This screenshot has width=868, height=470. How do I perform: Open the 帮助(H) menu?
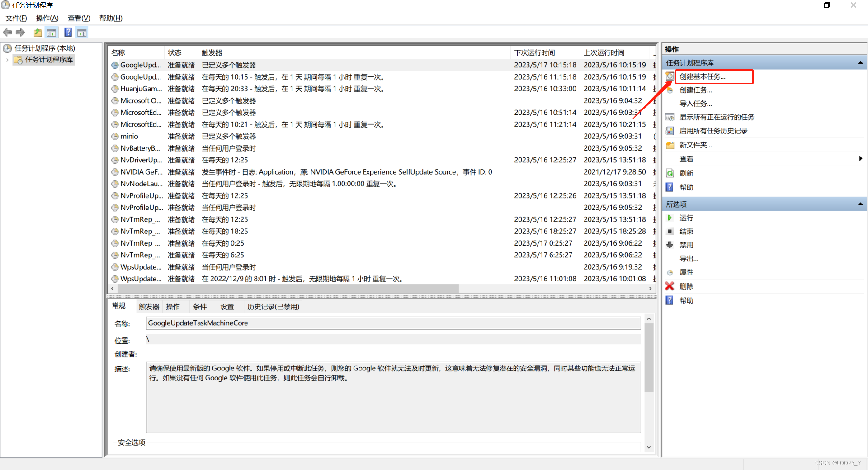point(111,18)
